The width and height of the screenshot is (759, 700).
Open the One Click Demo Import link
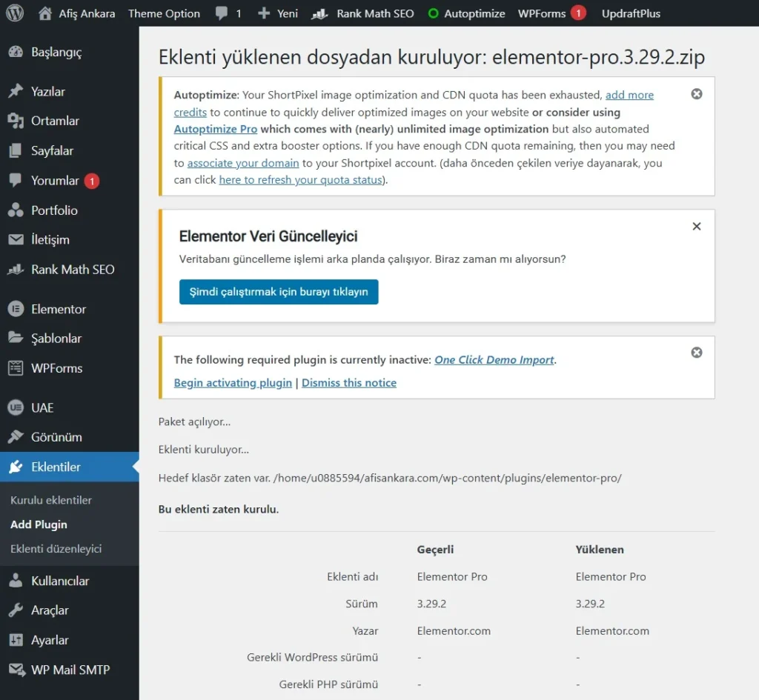[x=494, y=360]
